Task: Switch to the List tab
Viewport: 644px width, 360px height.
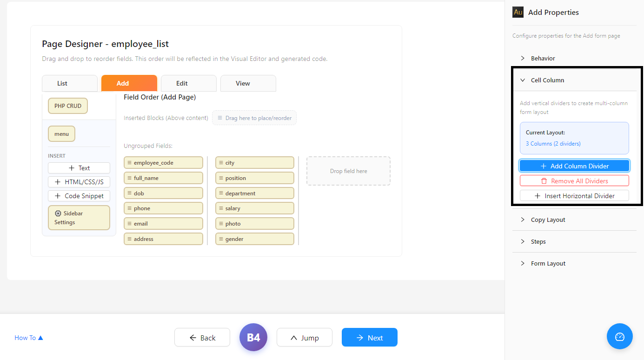Action: [x=70, y=83]
